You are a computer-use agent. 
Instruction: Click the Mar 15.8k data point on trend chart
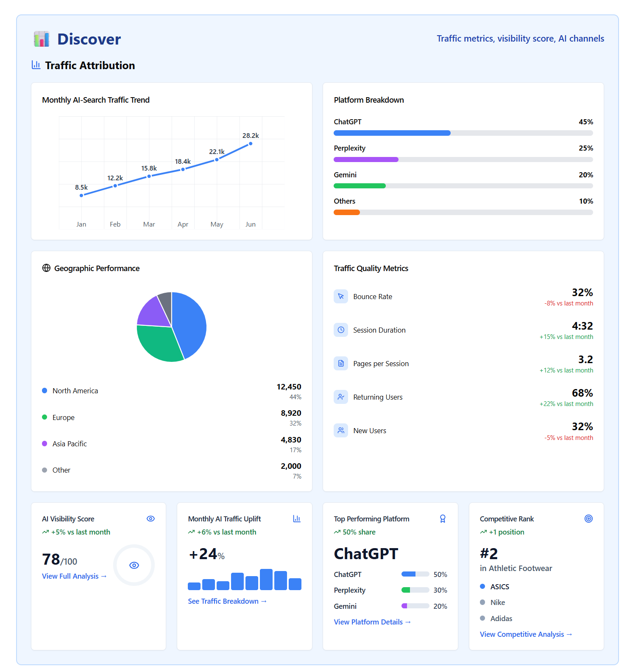coord(149,176)
